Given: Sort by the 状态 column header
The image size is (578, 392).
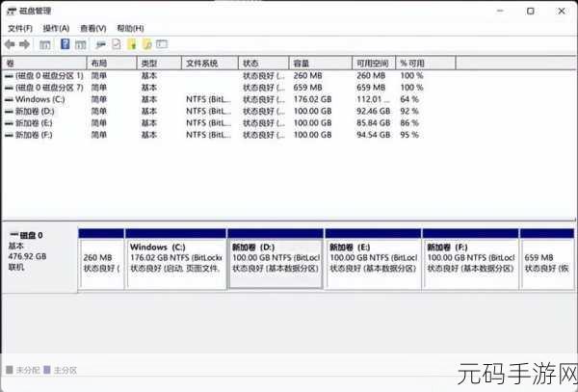Looking at the screenshot, I should point(264,64).
